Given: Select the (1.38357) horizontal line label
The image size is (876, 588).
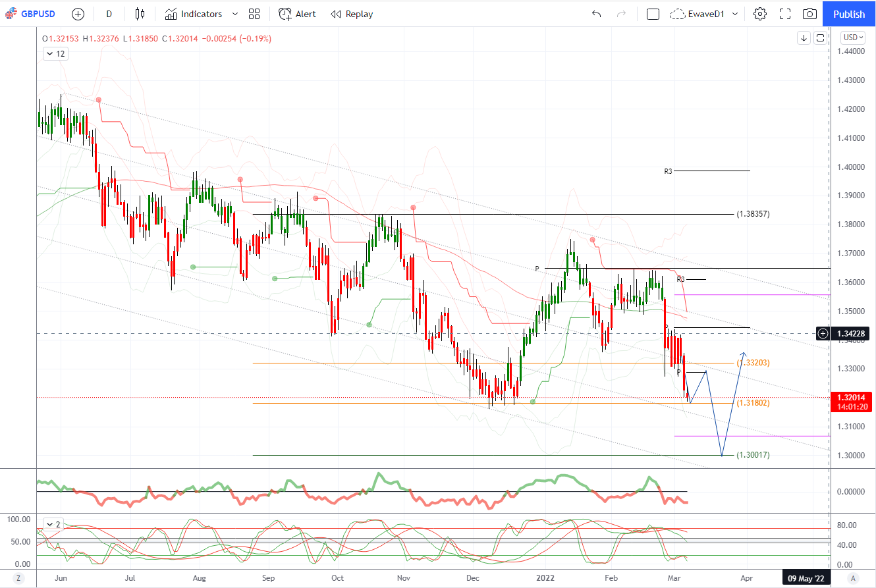Looking at the screenshot, I should point(753,214).
